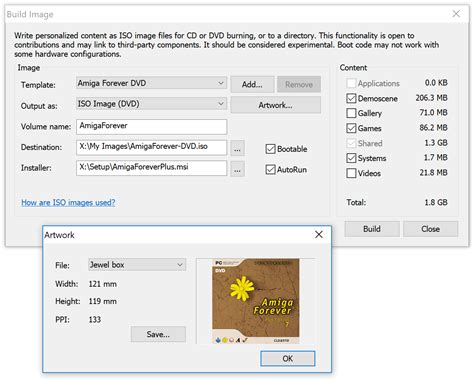
Task: Close the Artwork dialog with X
Action: [x=319, y=234]
